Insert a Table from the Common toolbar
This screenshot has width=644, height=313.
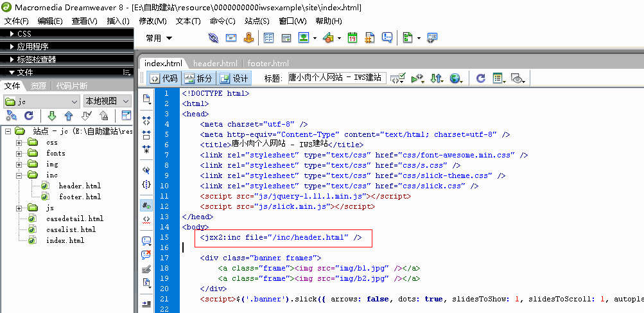(268, 38)
